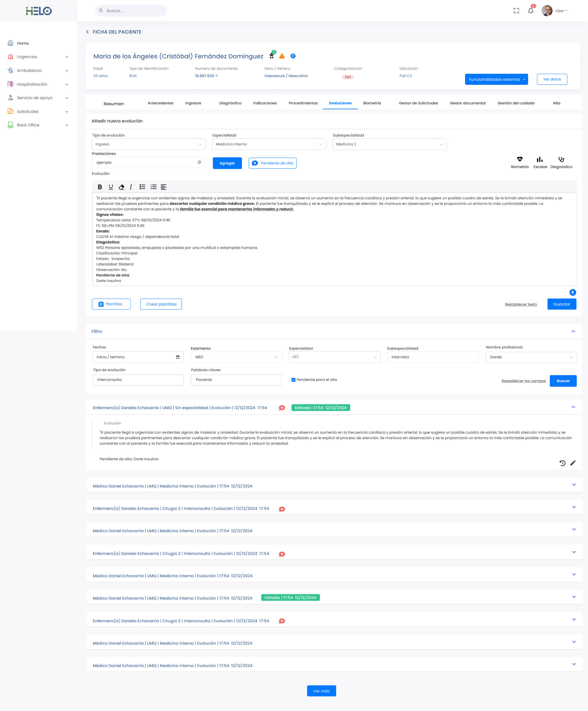Open the Subespecialidad Medicina 2 dropdown
The image size is (588, 711).
tap(389, 144)
